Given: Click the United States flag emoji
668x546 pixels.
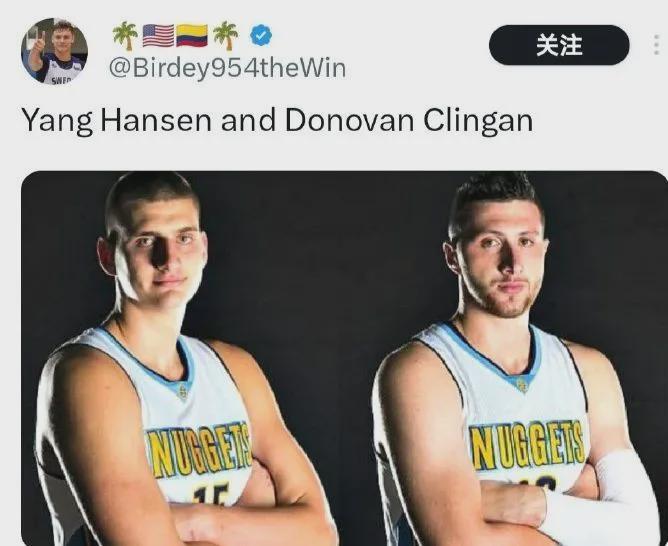Looking at the screenshot, I should point(158,36).
